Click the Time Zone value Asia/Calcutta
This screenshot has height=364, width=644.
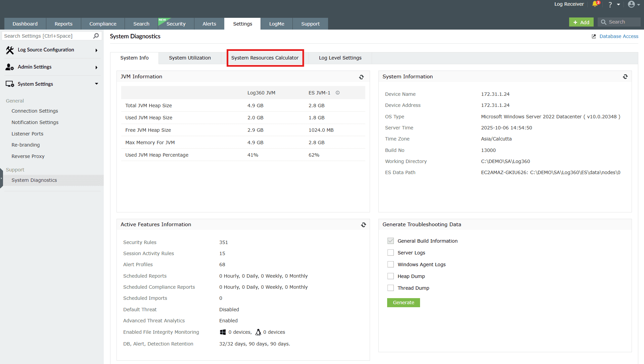496,139
